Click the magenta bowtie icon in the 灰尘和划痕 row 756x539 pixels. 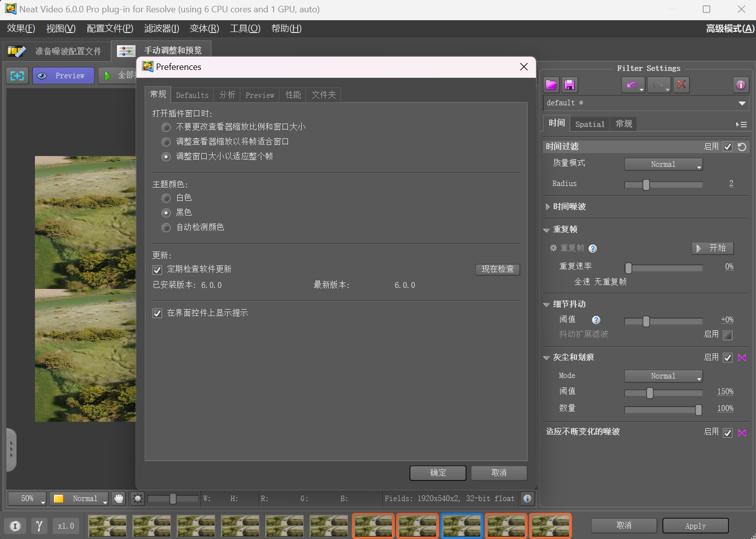point(742,358)
